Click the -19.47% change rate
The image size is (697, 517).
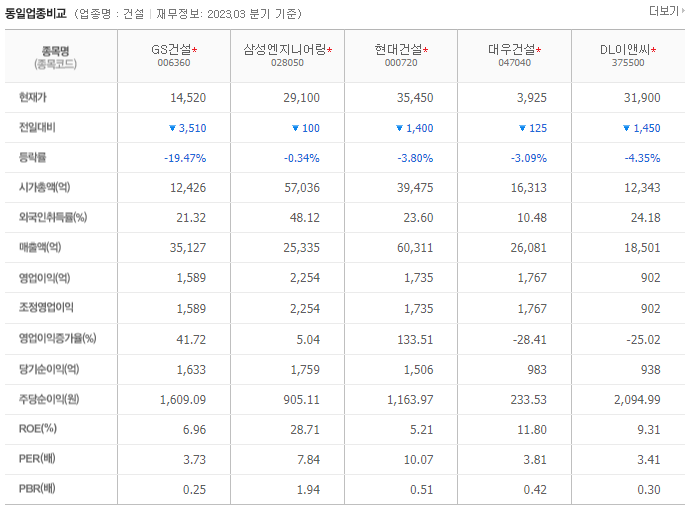coord(185,158)
